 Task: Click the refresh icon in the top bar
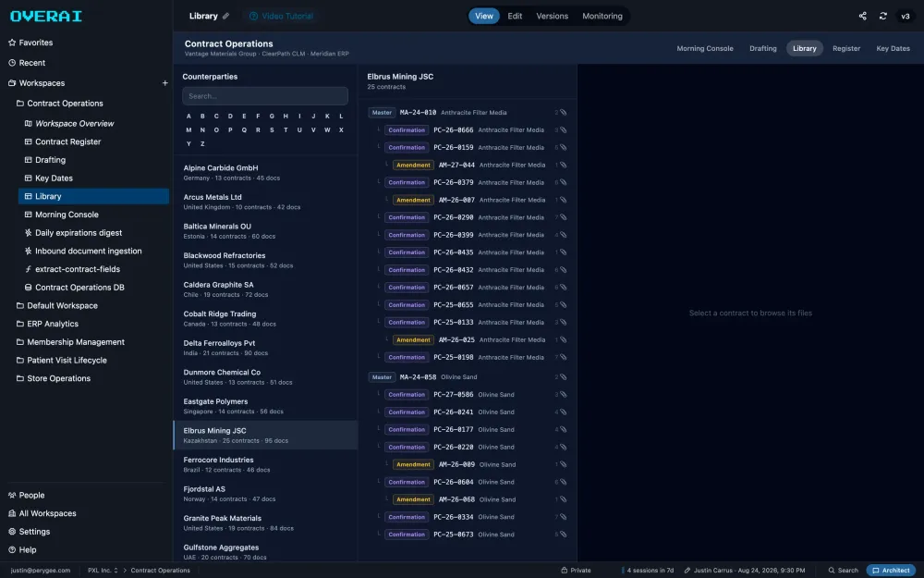pos(882,16)
